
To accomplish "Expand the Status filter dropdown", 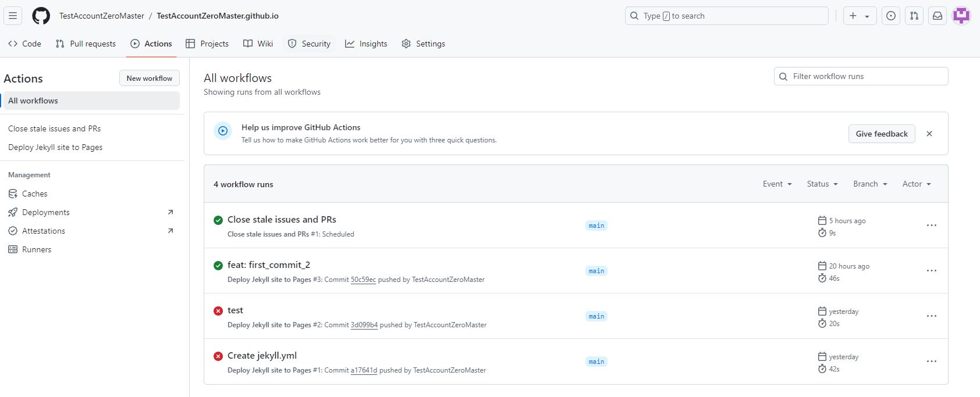I will click(822, 184).
